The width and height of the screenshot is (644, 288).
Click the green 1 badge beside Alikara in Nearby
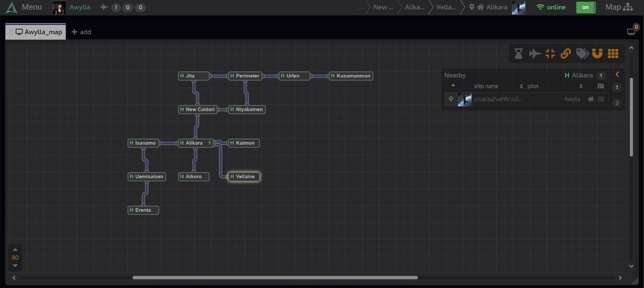(x=602, y=76)
